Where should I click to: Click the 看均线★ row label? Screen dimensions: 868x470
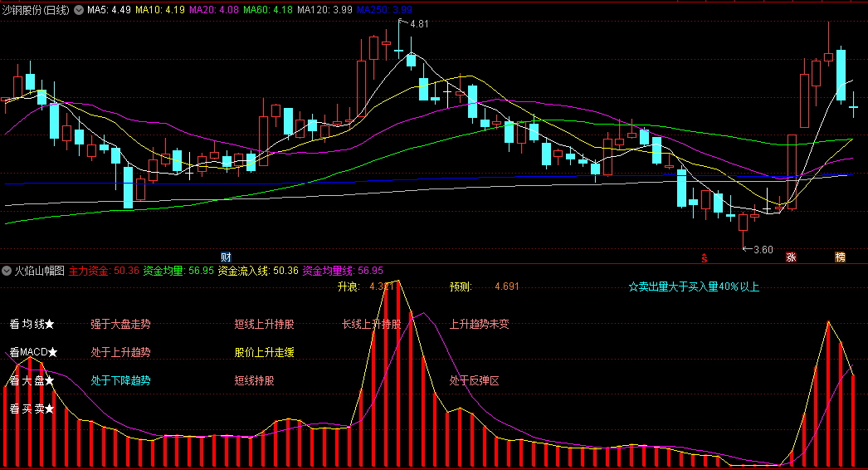[32, 324]
